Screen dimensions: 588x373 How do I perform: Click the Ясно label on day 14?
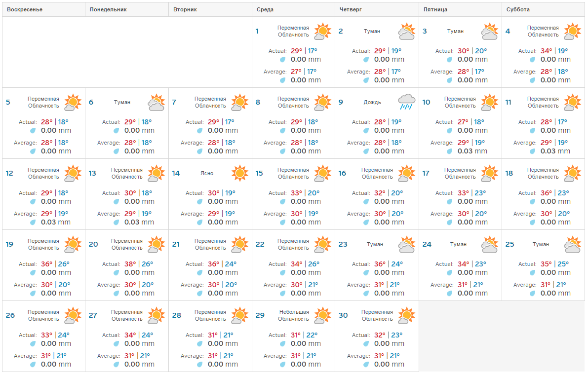(207, 174)
